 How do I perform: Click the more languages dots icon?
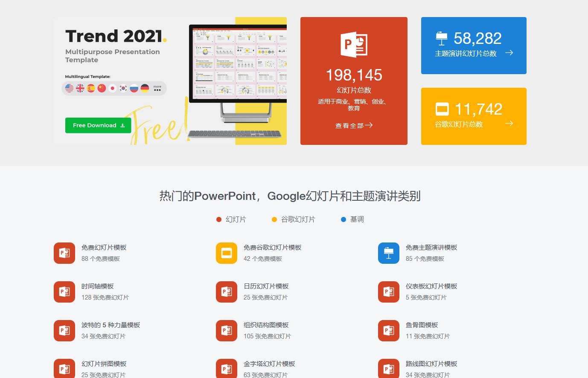[x=157, y=89]
